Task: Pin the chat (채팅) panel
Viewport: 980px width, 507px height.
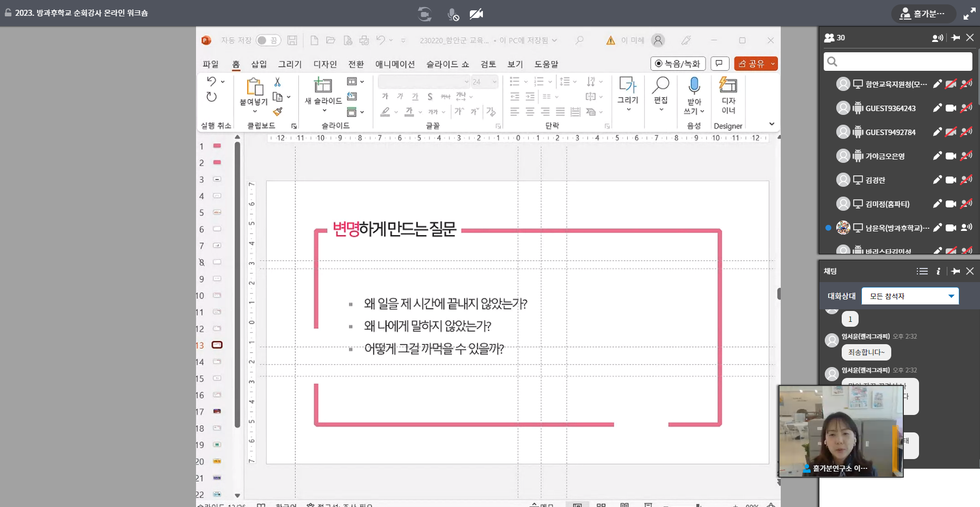Action: 955,271
